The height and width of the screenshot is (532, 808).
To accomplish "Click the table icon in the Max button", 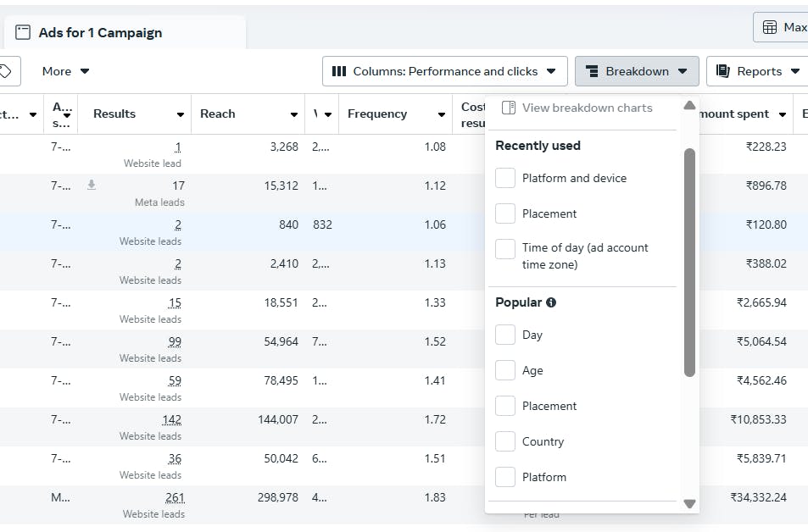I will [770, 27].
